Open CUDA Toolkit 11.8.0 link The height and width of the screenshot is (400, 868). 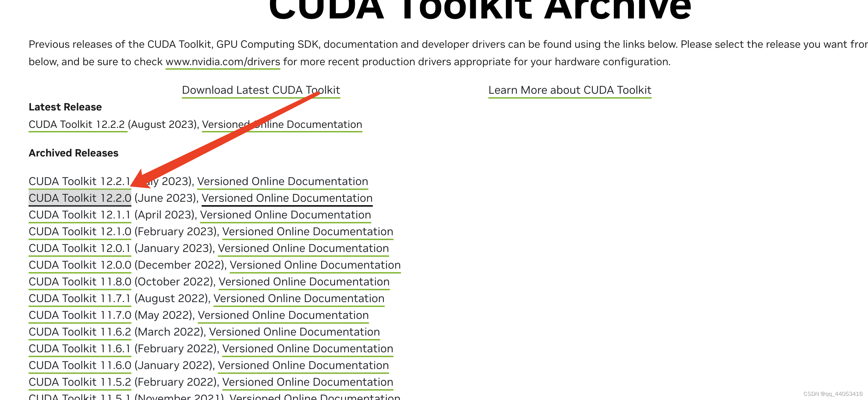click(x=80, y=282)
